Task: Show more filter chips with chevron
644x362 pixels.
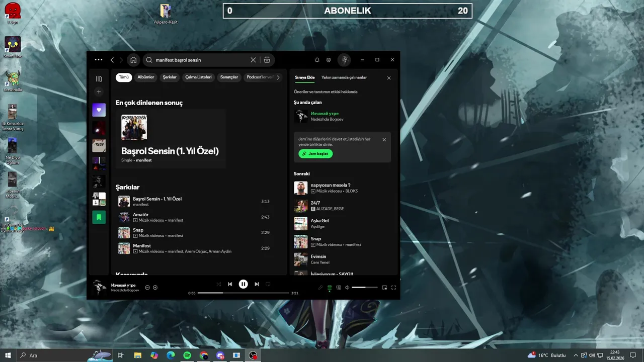Action: 278,77
